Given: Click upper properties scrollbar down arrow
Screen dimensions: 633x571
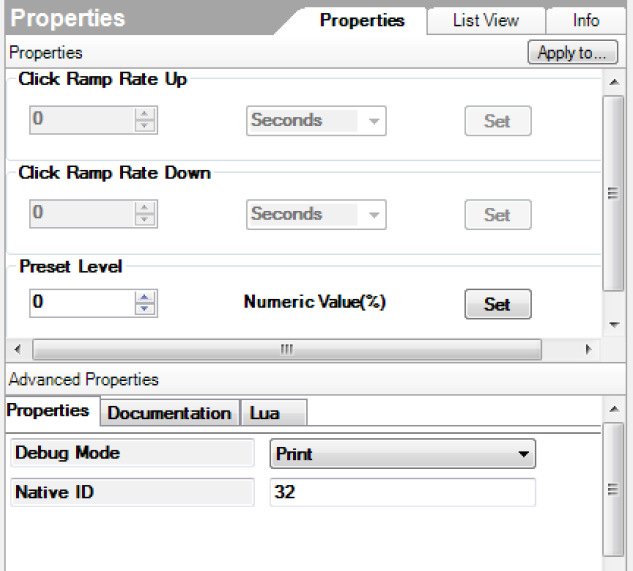Looking at the screenshot, I should tap(614, 324).
